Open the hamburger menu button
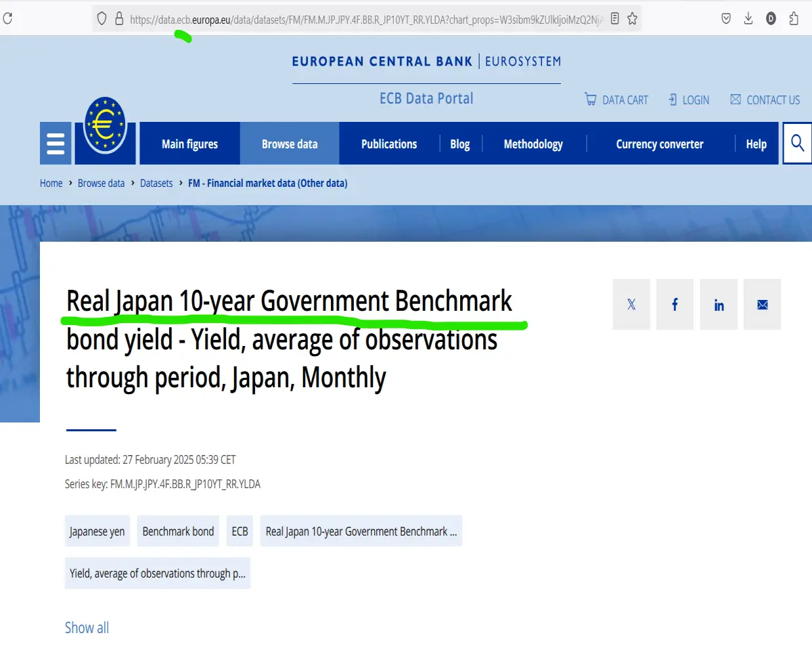 click(x=55, y=143)
